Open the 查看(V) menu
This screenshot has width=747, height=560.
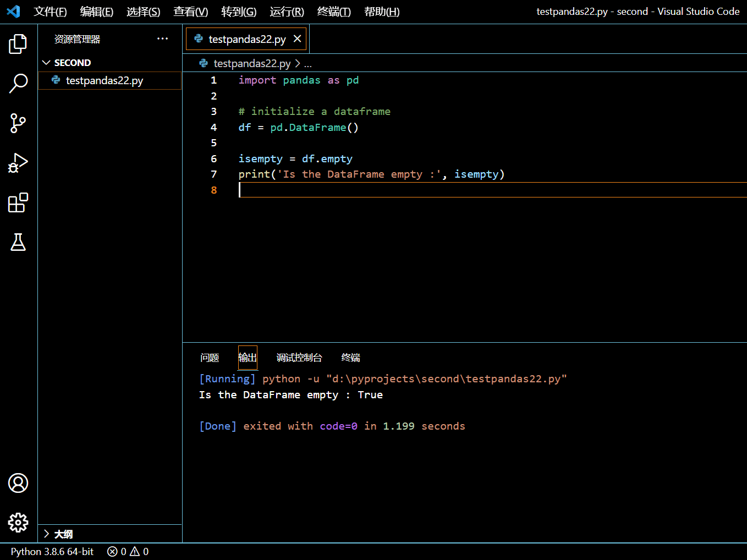coord(190,12)
